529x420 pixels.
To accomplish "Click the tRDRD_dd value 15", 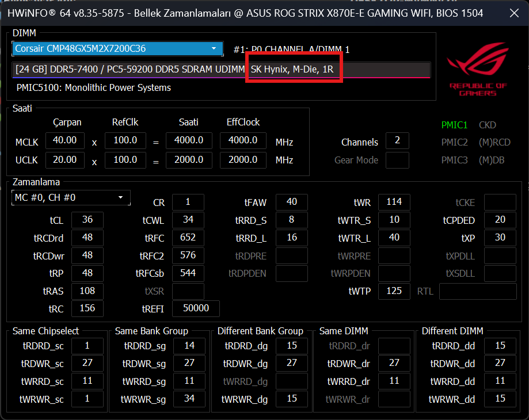I will [x=500, y=346].
